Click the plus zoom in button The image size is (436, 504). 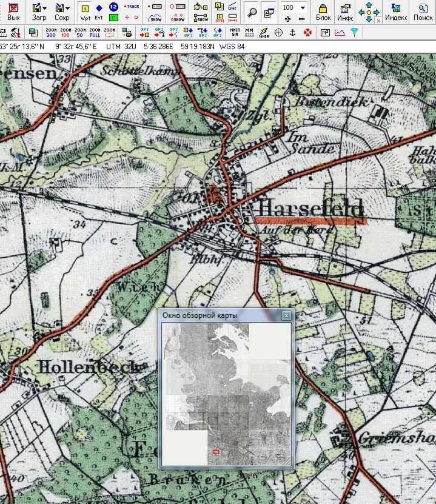click(287, 19)
